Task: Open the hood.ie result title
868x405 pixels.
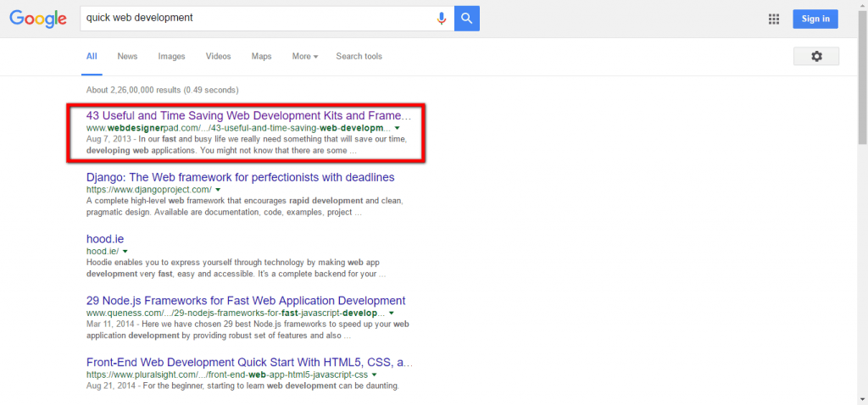Action: [105, 240]
